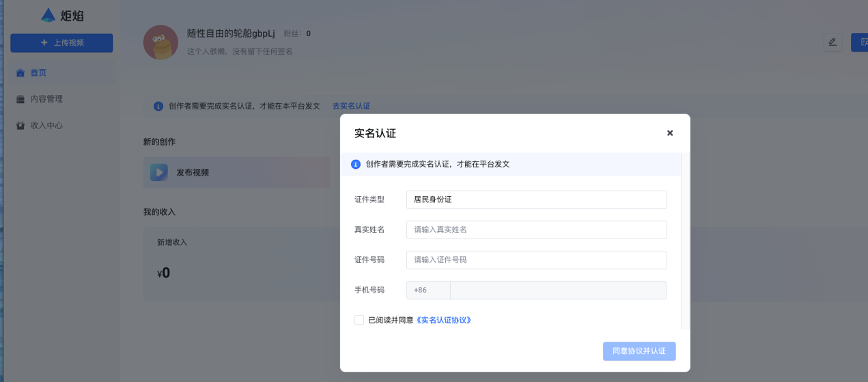The image size is (868, 382).
Task: Open the 首页 home menu item
Action: coord(38,72)
